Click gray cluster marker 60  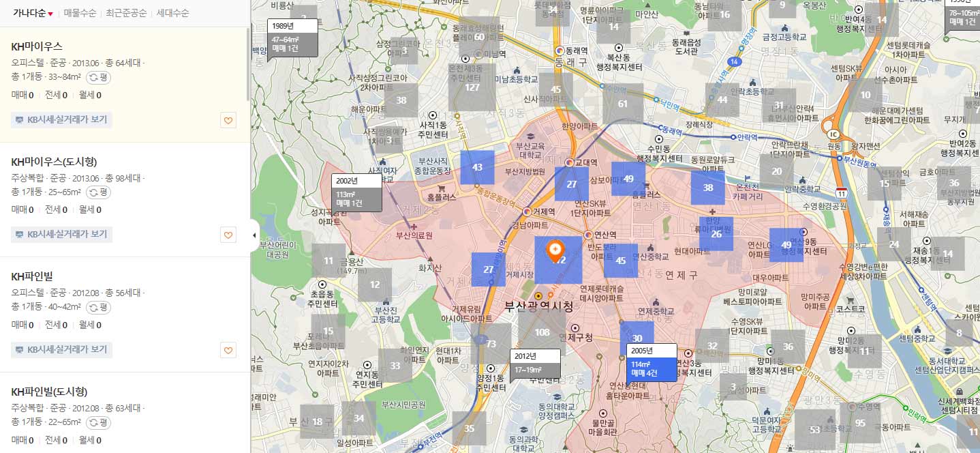coord(479,37)
